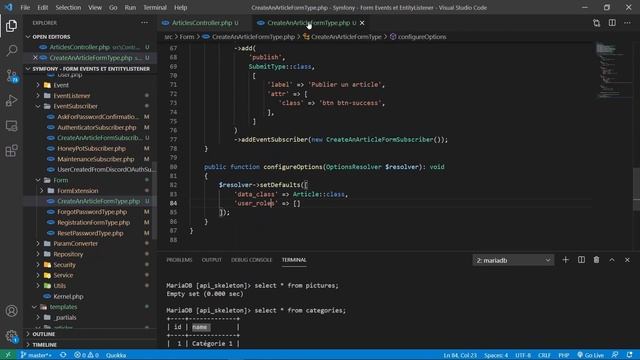Close the CreateAnArticleFormType.php tab

(362, 23)
